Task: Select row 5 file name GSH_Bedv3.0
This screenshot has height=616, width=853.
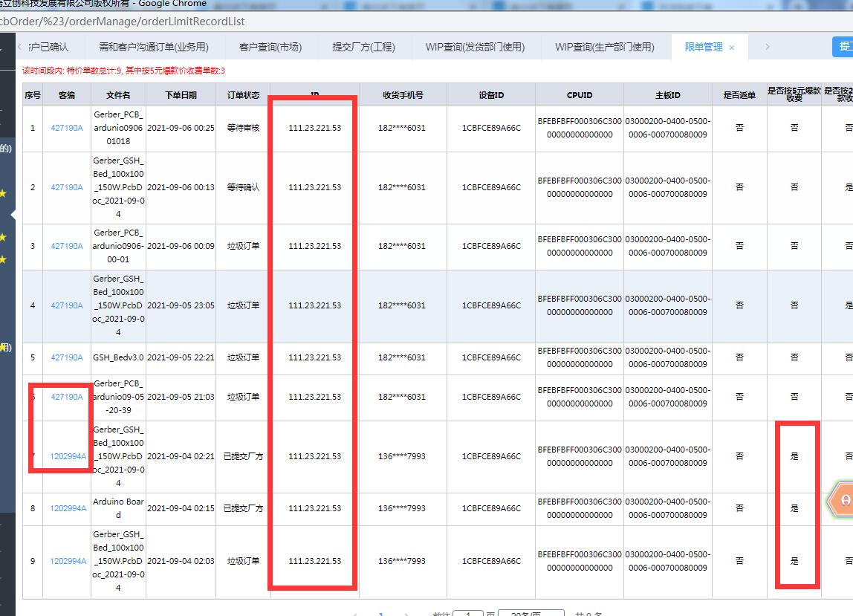Action: coord(118,357)
